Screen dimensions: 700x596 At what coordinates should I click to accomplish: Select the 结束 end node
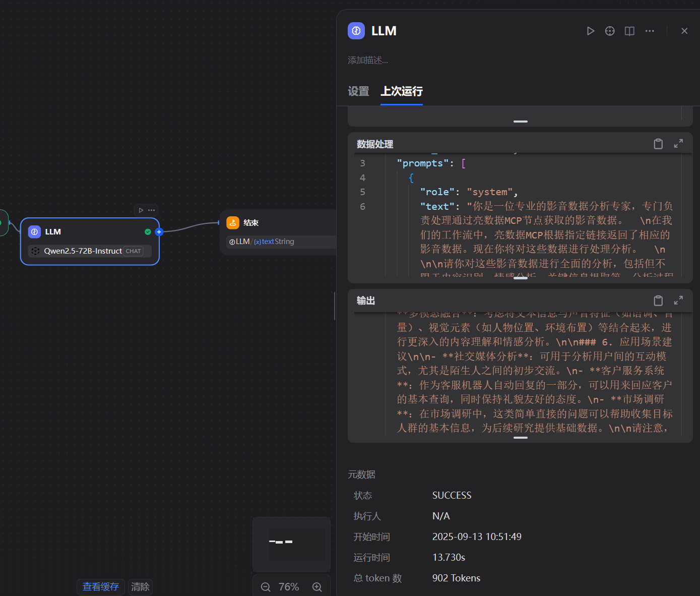[x=278, y=232]
